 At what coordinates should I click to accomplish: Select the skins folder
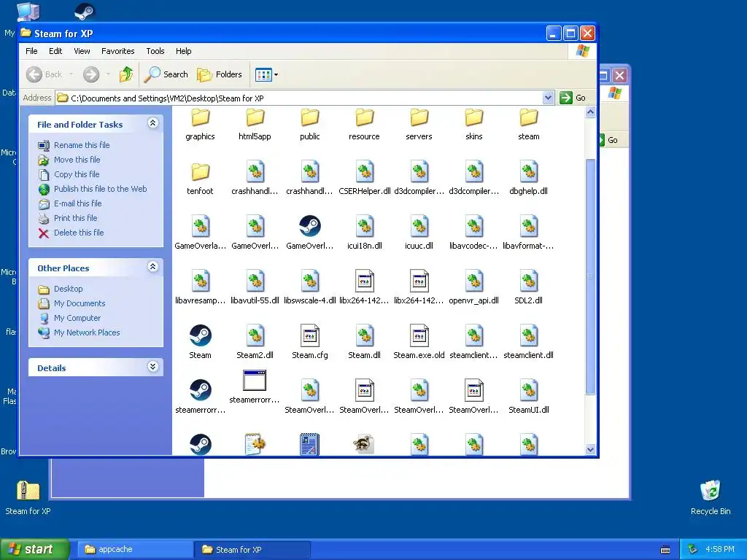click(x=474, y=124)
